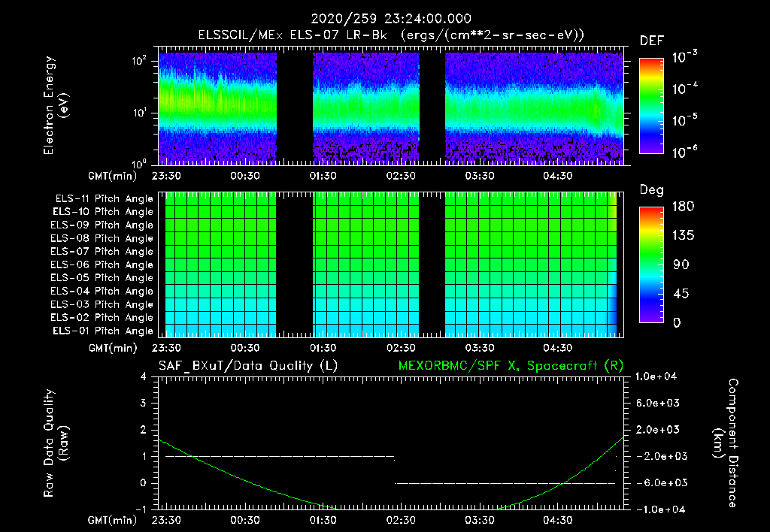Click the Component Distance (km) axis label
This screenshot has width=770, height=532.
click(725, 443)
